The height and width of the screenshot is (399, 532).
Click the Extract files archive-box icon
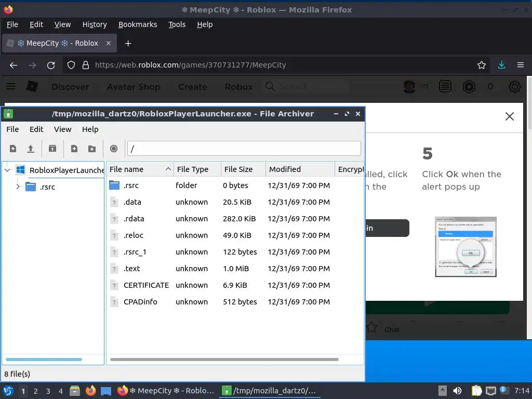point(52,149)
